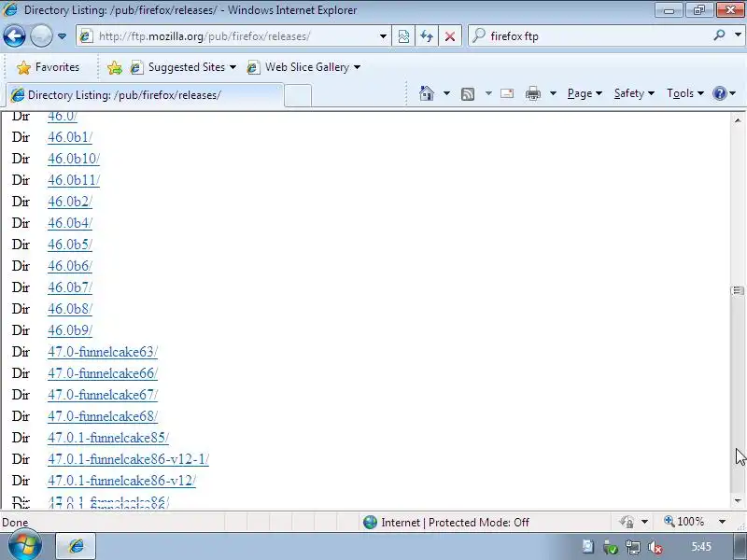Open the 46.0b4/ directory link
This screenshot has height=560, width=747.
(70, 223)
